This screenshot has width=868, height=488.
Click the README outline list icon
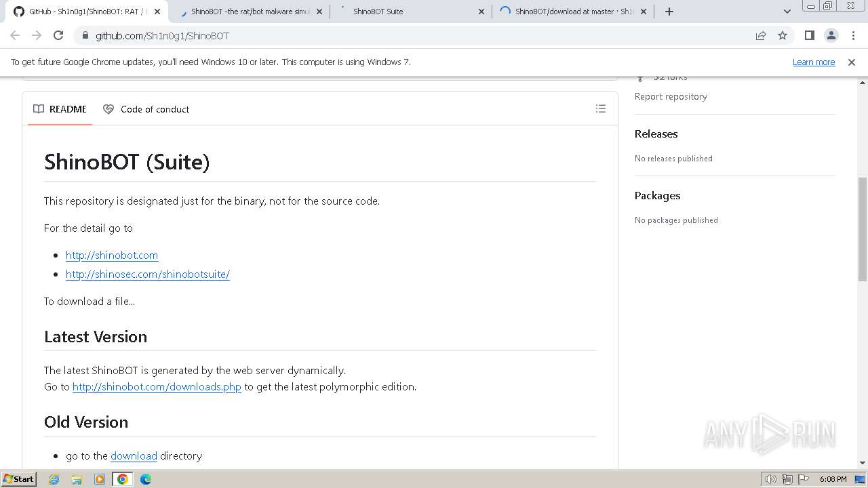[x=600, y=108]
